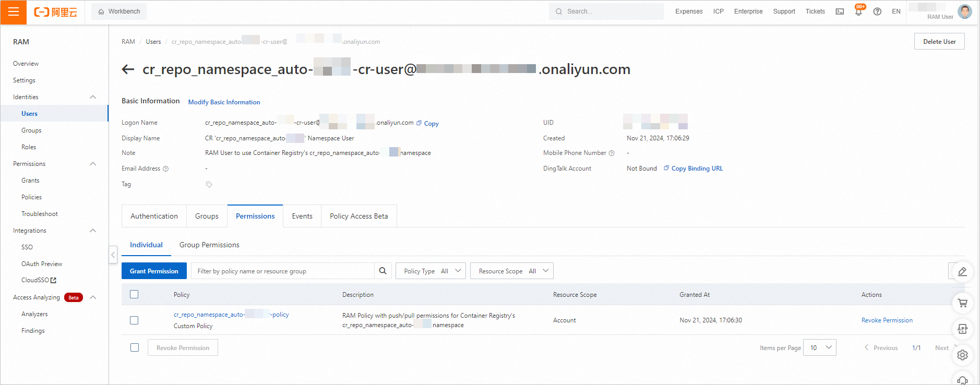Screen dimensions: 980x385
Task: Open Grants in the sidebar
Action: click(30, 181)
